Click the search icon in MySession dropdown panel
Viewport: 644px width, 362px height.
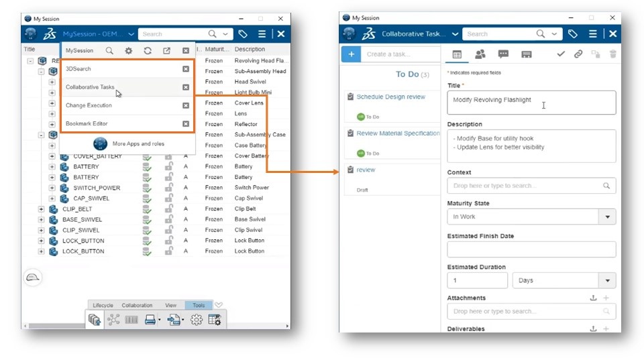click(x=109, y=50)
